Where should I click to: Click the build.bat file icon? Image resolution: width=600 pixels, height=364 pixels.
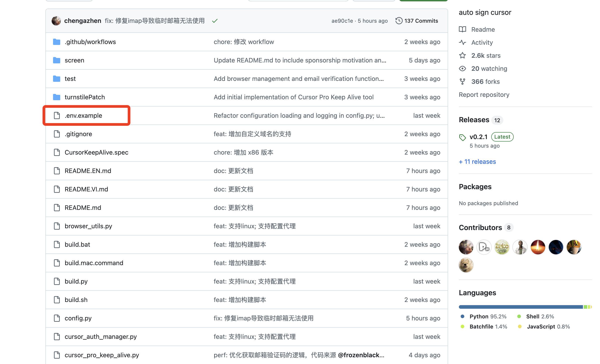coord(57,244)
